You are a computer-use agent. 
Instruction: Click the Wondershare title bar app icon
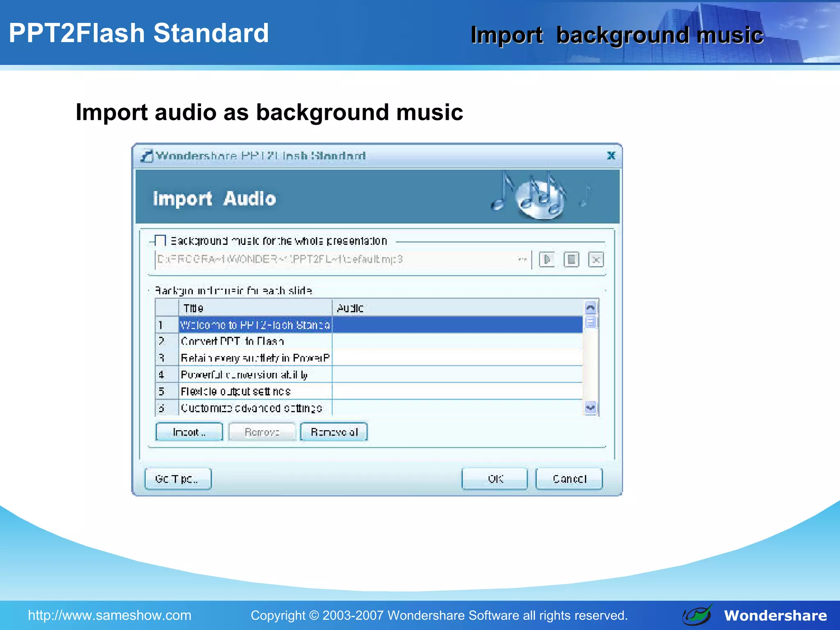(x=146, y=156)
